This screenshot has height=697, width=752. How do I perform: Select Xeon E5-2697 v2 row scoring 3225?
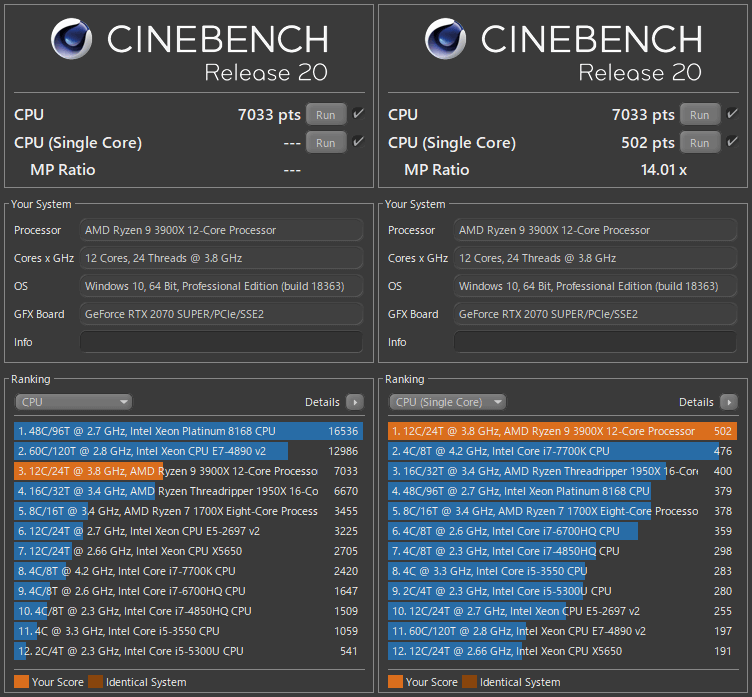tap(188, 531)
